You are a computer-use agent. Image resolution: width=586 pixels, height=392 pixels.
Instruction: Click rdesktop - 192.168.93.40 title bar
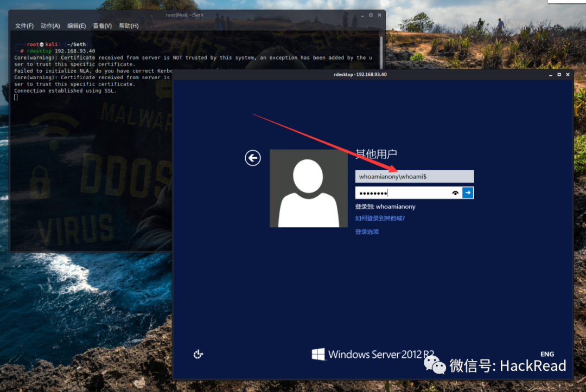point(360,75)
